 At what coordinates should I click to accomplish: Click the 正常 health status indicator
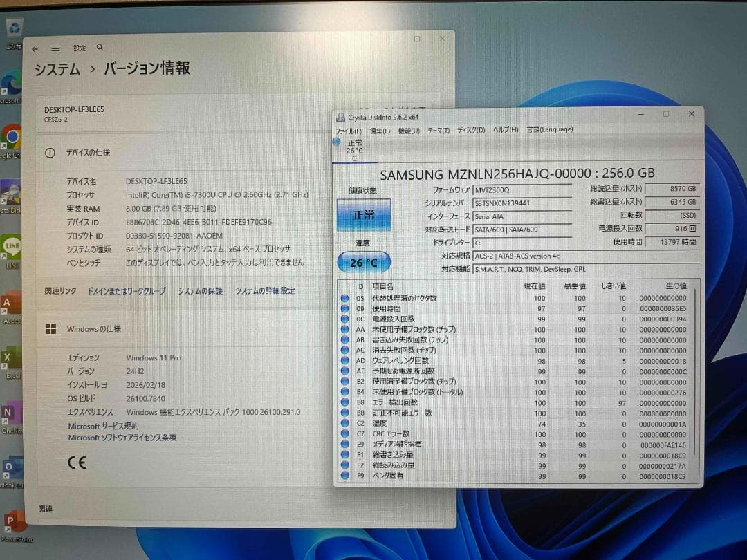click(x=363, y=215)
